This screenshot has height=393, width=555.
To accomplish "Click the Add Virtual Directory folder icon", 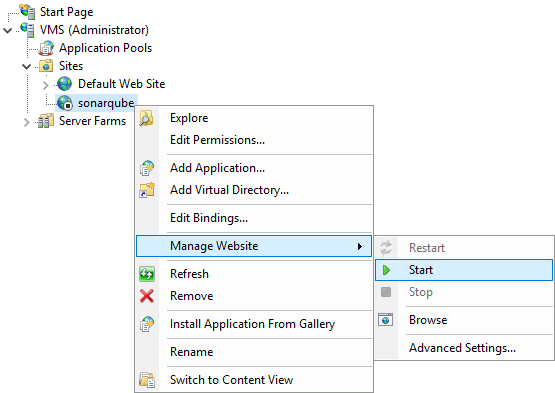I will click(147, 190).
